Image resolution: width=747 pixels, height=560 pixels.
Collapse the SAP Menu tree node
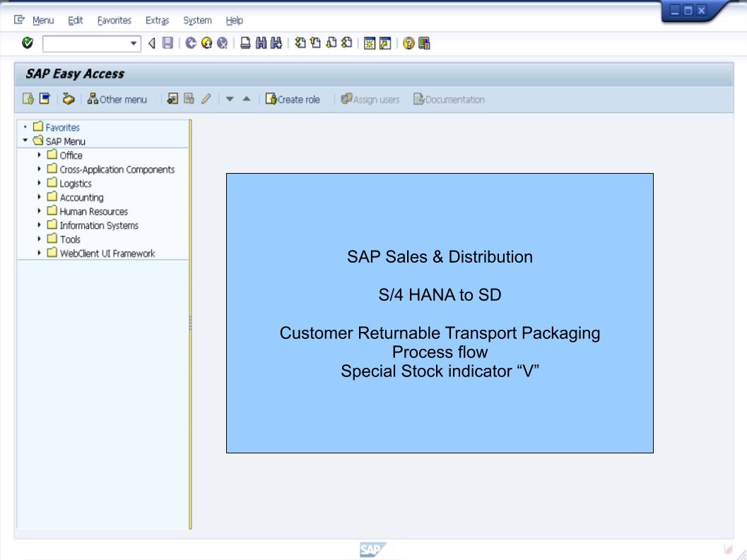(25, 141)
